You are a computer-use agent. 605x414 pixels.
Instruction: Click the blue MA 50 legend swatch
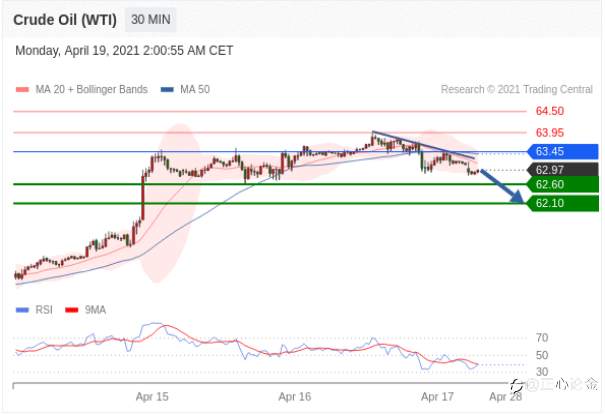167,90
